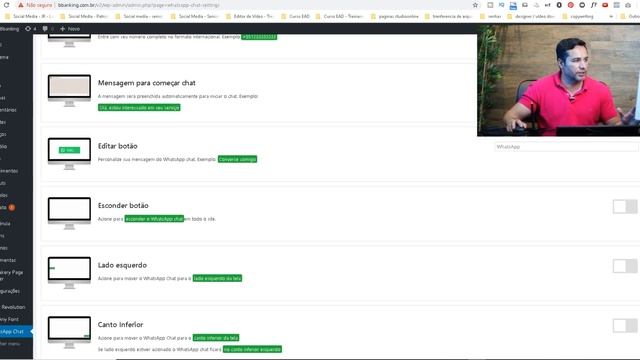Open the 'copywriting' bookmark folder
Viewport: 640px width, 360px height.
(x=578, y=16)
